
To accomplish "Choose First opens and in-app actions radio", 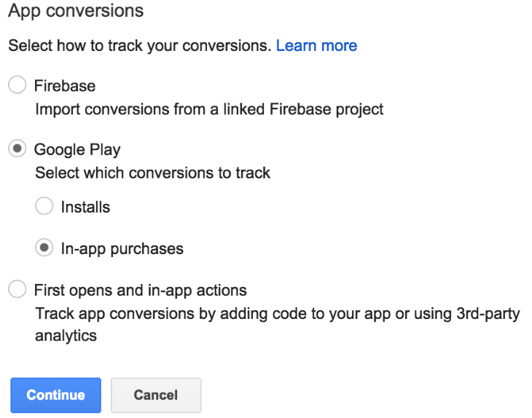I will coord(17,290).
